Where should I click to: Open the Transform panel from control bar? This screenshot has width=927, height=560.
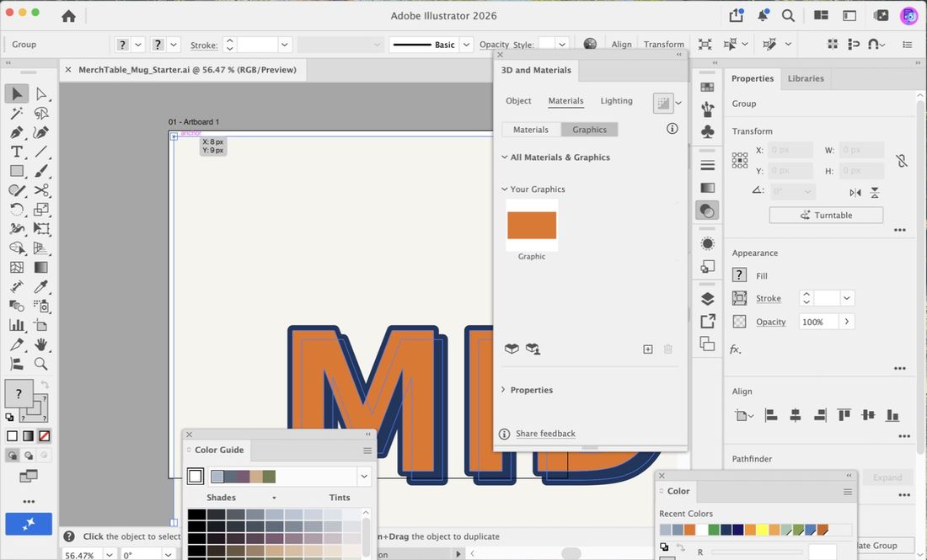click(x=664, y=45)
